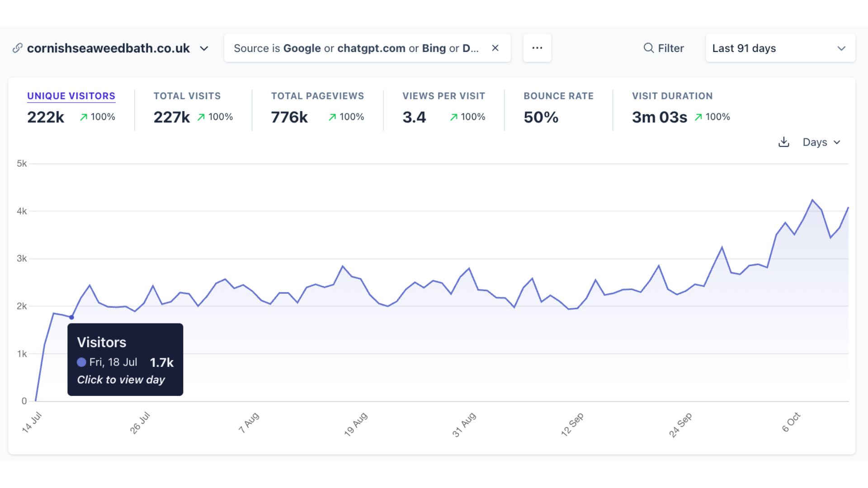Expand the site selector chevron
The width and height of the screenshot is (868, 488).
point(204,48)
